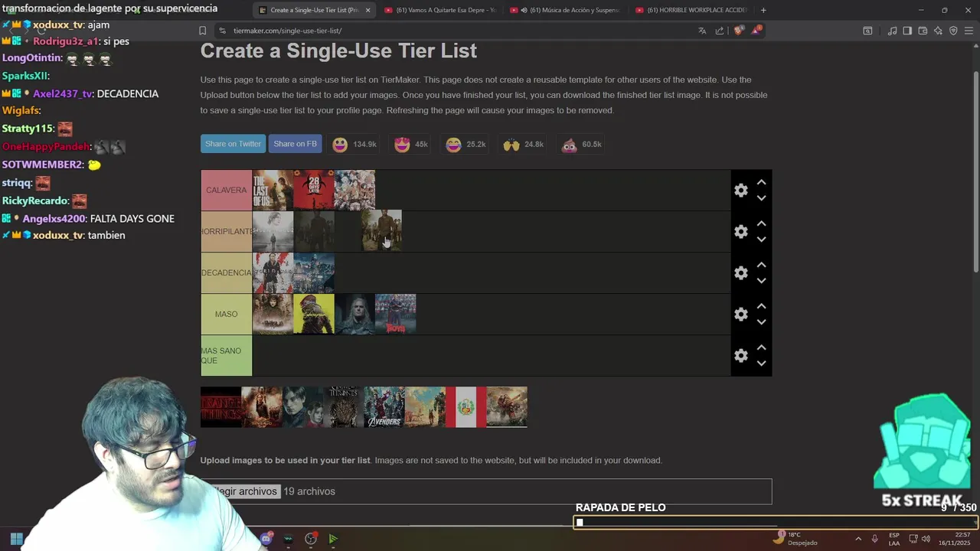Click the taskbar volume icon

(926, 539)
